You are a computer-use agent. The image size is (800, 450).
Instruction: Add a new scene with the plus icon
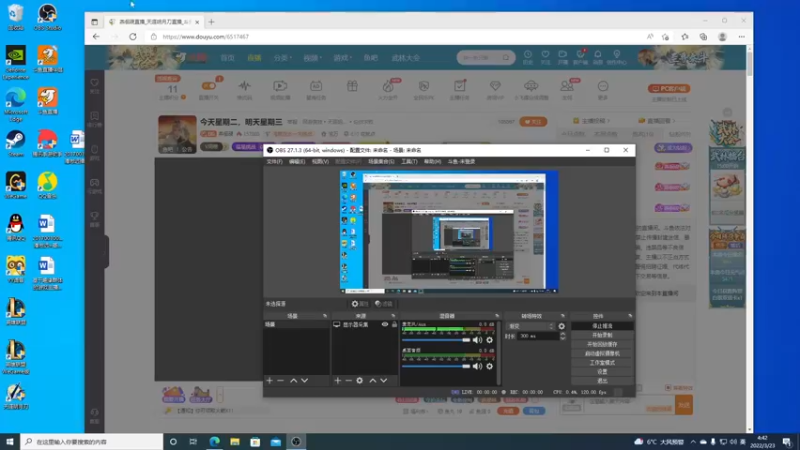coord(269,381)
